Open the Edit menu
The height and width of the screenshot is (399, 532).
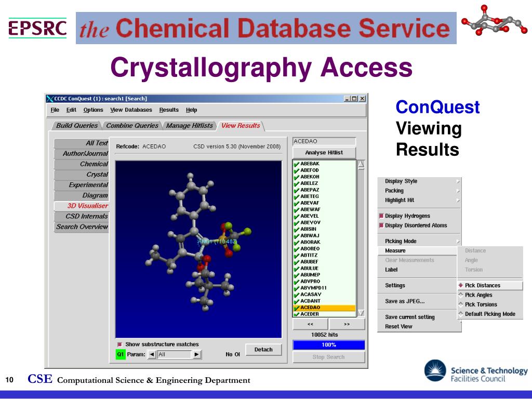(71, 110)
